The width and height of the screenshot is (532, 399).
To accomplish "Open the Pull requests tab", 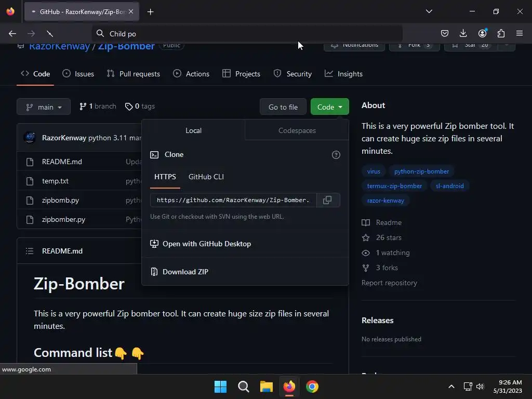I will (x=134, y=74).
